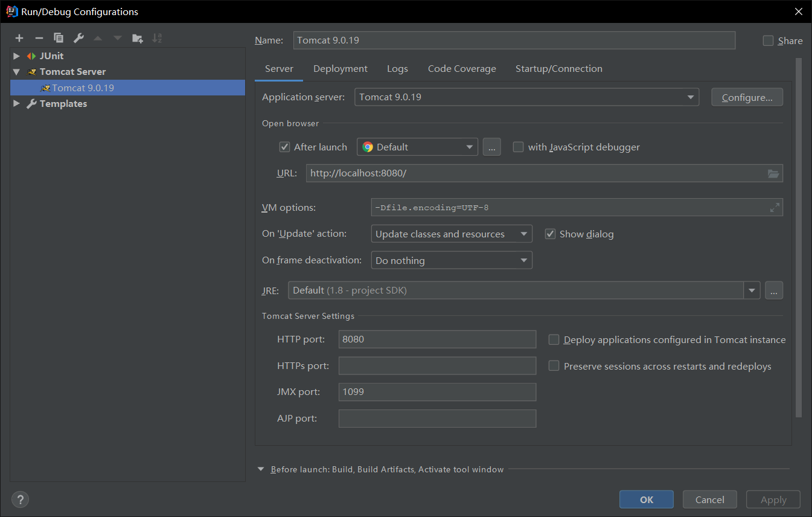This screenshot has width=812, height=517.
Task: Switch to the Deployment tab
Action: click(340, 69)
